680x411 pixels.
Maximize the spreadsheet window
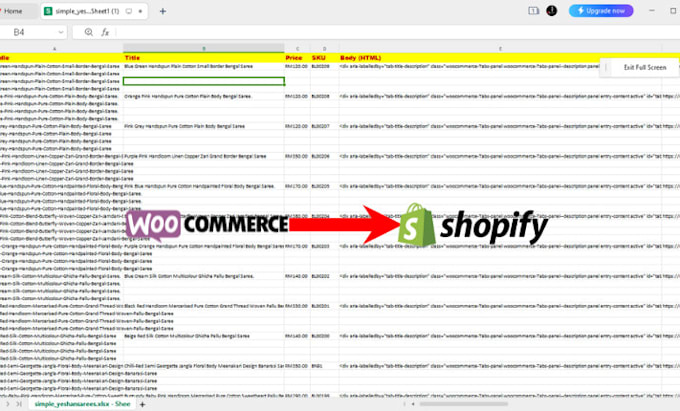673,11
